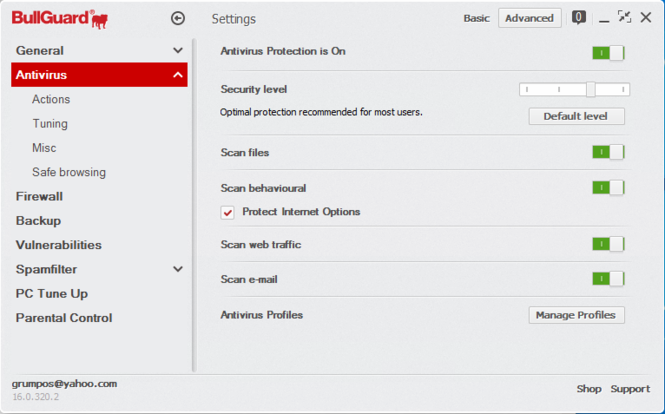
Task: Go to Safe browsing settings
Action: [x=69, y=172]
